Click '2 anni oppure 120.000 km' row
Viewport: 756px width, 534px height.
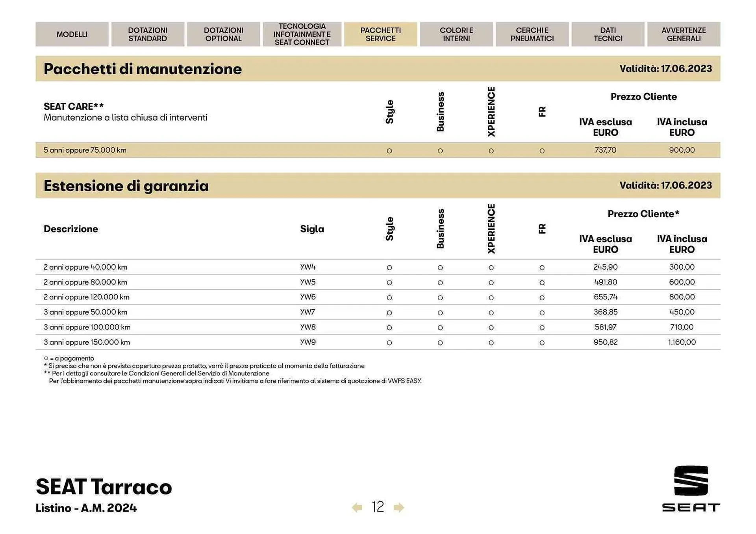click(x=378, y=297)
